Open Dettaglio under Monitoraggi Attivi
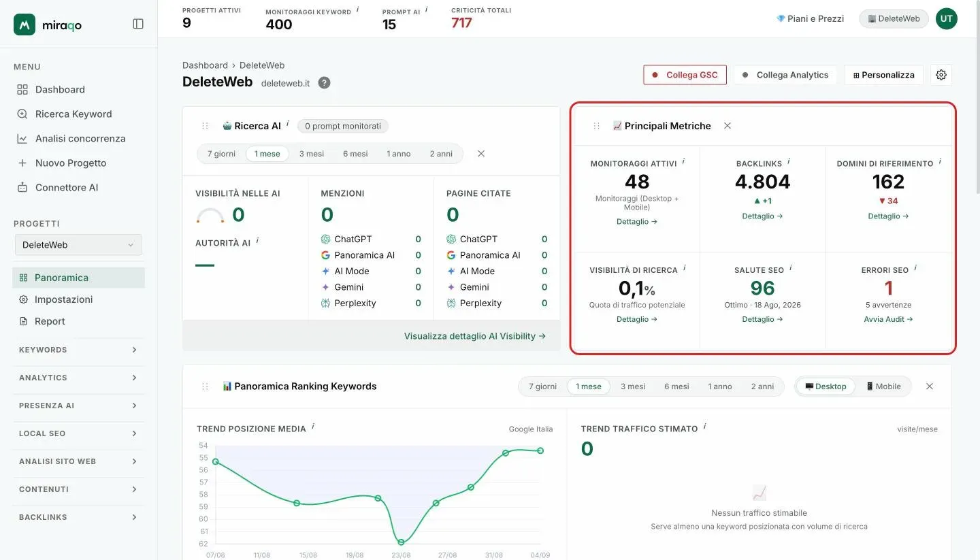Viewport: 980px width, 560px height. pos(637,222)
